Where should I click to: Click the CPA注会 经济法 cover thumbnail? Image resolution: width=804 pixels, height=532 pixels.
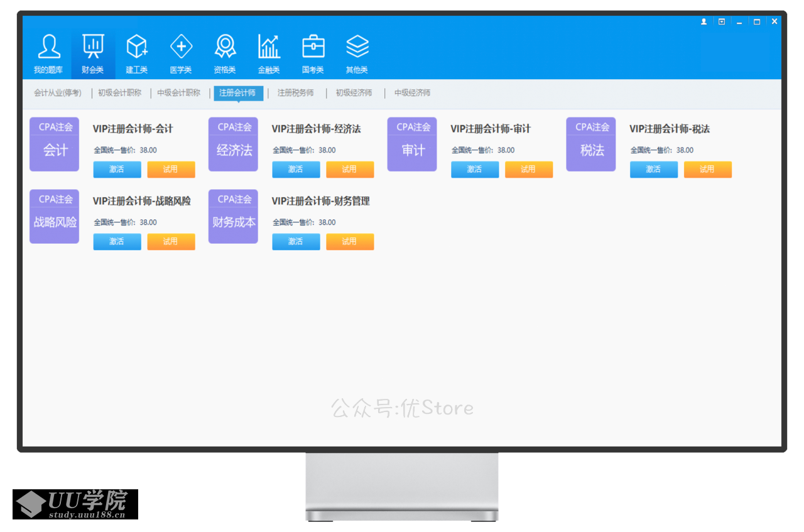[x=233, y=144]
